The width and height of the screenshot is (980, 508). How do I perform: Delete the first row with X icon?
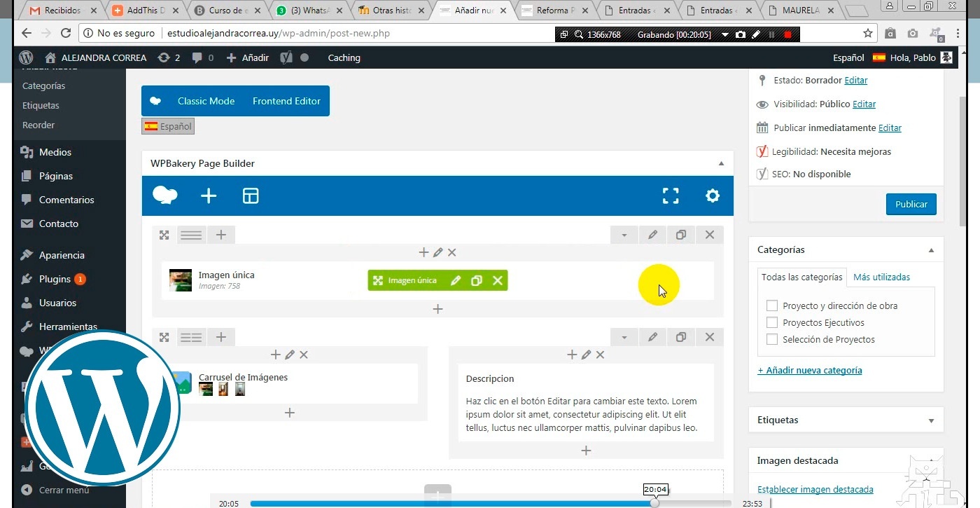click(710, 235)
